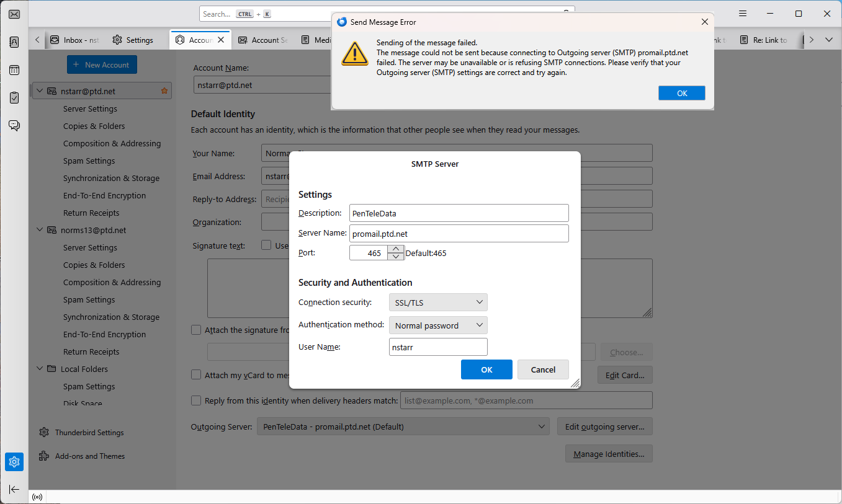Click the Thunderbird Settings gear icon in the sidebar
The image size is (842, 504).
44,433
